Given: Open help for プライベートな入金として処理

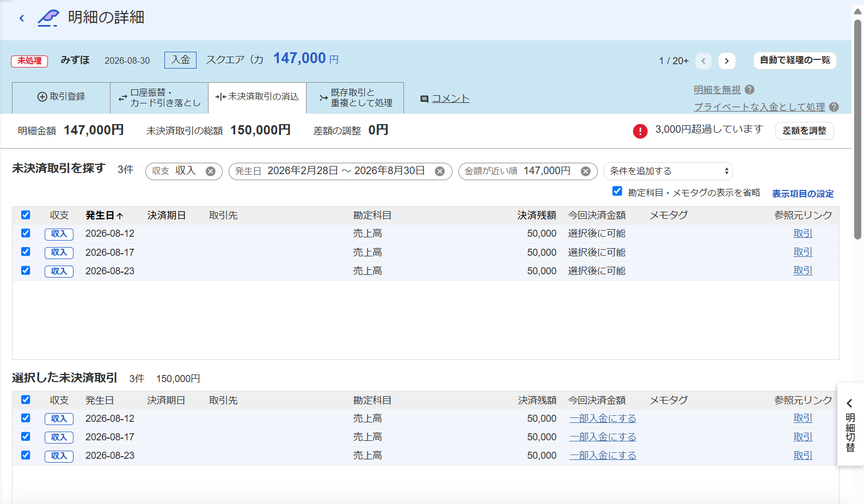Looking at the screenshot, I should click(834, 107).
